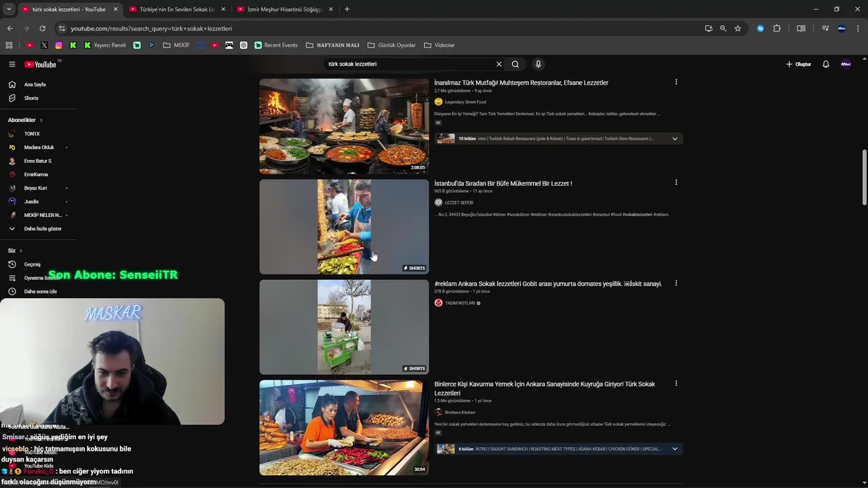
Task: Open the Siz section header
Action: [x=15, y=251]
